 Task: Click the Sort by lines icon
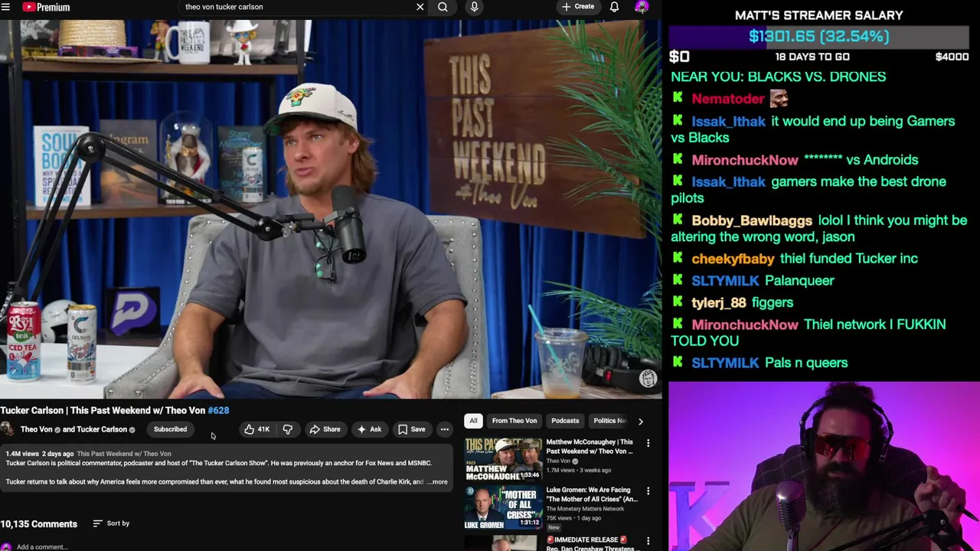click(x=97, y=523)
